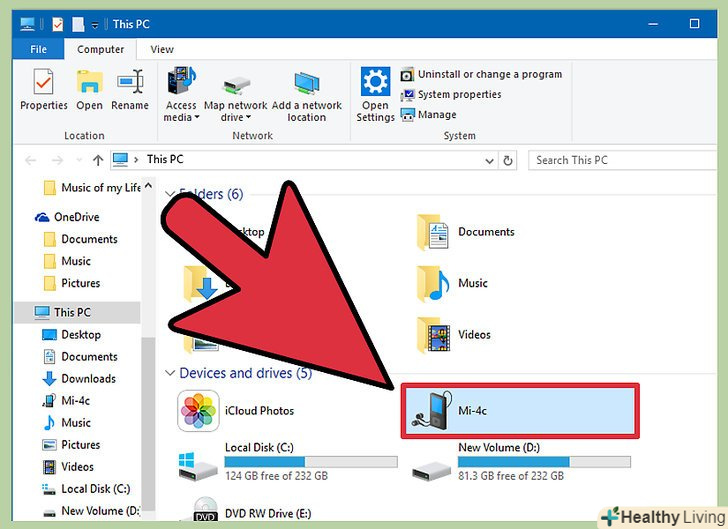This screenshot has height=529, width=728.
Task: Go up one folder level
Action: [x=98, y=160]
